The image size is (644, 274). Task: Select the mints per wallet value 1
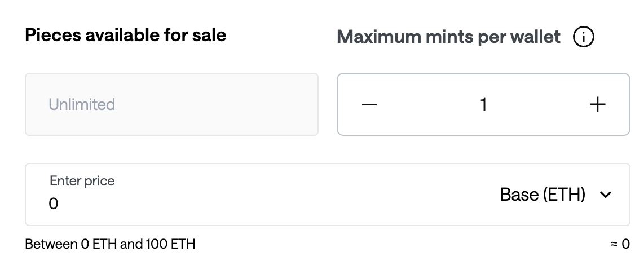483,105
